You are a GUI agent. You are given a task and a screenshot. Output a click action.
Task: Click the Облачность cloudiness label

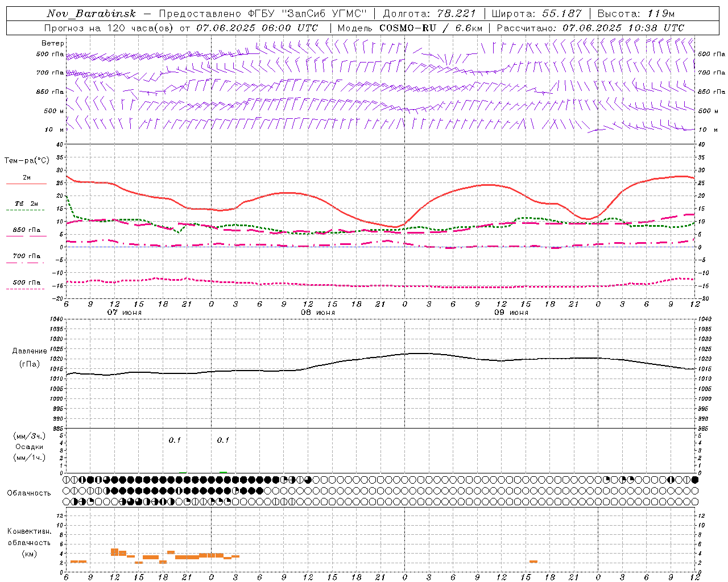tap(29, 493)
